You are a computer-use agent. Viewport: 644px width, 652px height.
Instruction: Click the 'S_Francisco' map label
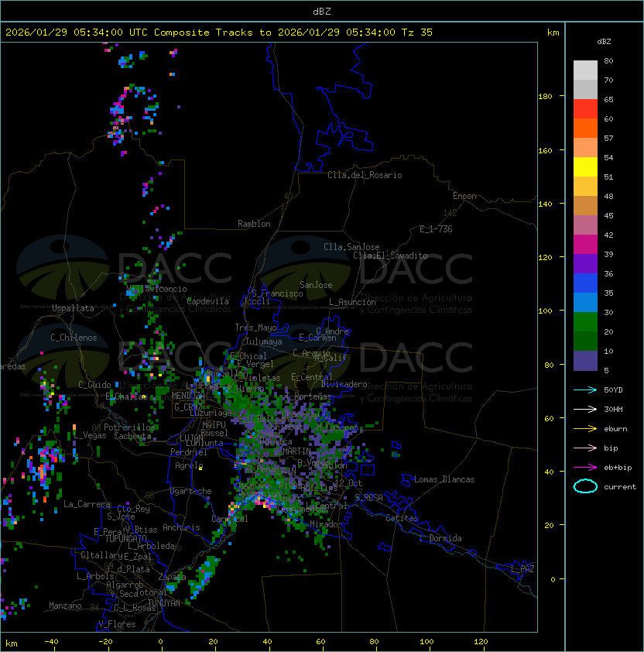click(277, 293)
